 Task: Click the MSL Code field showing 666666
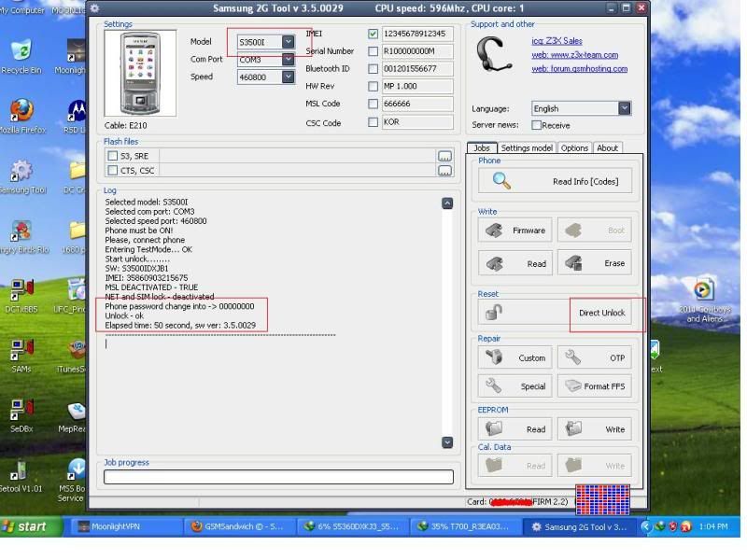pos(417,104)
